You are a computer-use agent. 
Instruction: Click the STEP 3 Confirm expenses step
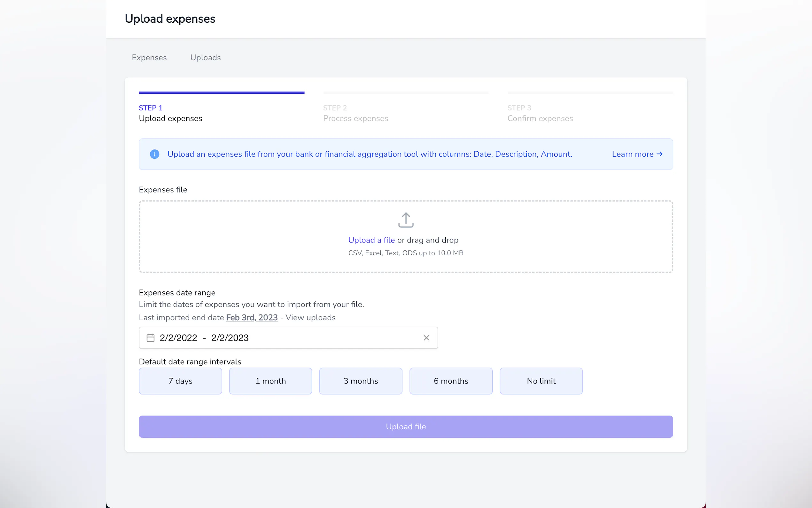pyautogui.click(x=540, y=113)
